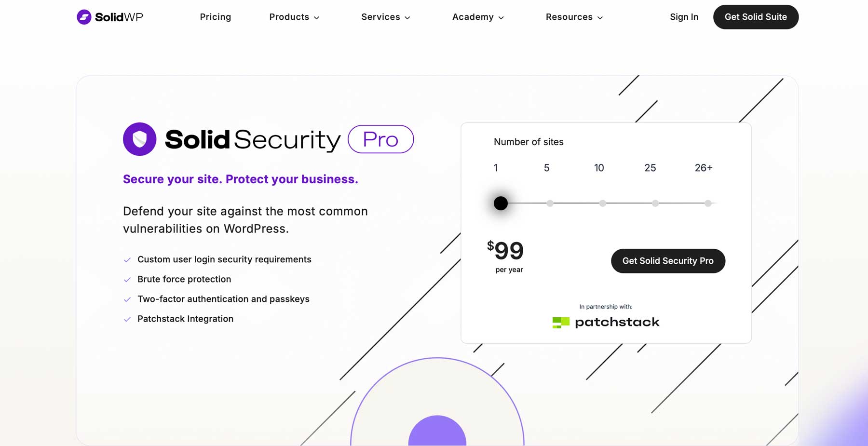Click the checkmark beside Custom user login security
868x446 pixels.
point(127,259)
